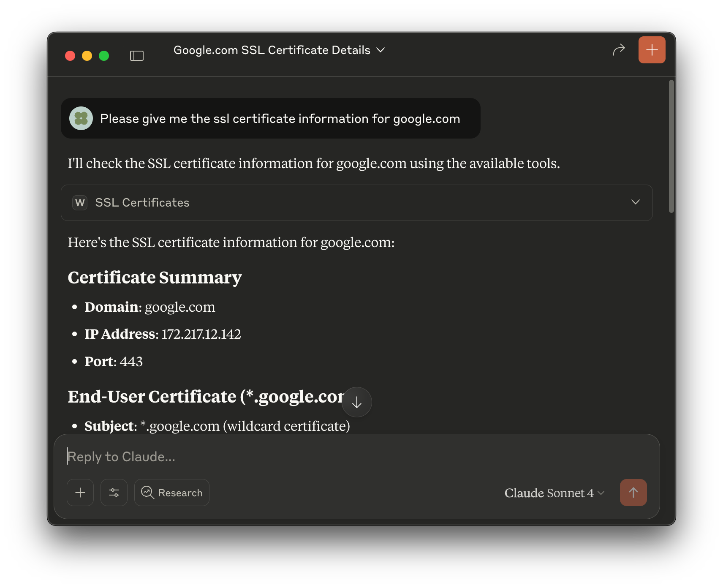The width and height of the screenshot is (723, 588).
Task: Click the W icon on SSL Certificates block
Action: click(x=80, y=203)
